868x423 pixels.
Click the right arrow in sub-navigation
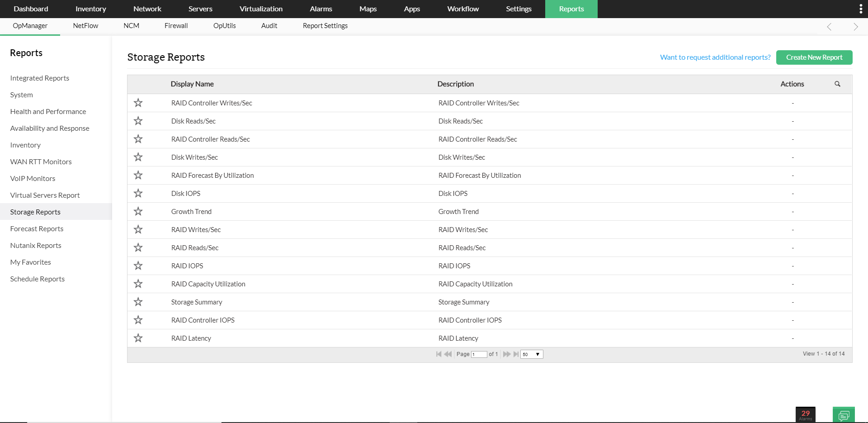(855, 27)
